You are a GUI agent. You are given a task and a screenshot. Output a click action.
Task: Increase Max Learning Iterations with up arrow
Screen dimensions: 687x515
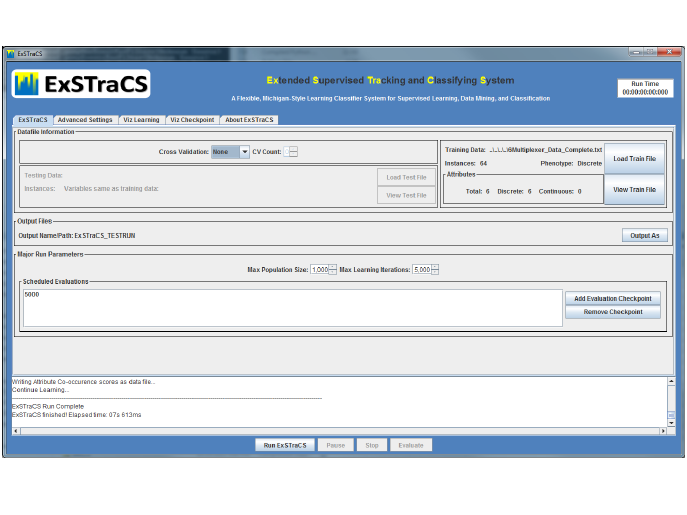click(435, 267)
